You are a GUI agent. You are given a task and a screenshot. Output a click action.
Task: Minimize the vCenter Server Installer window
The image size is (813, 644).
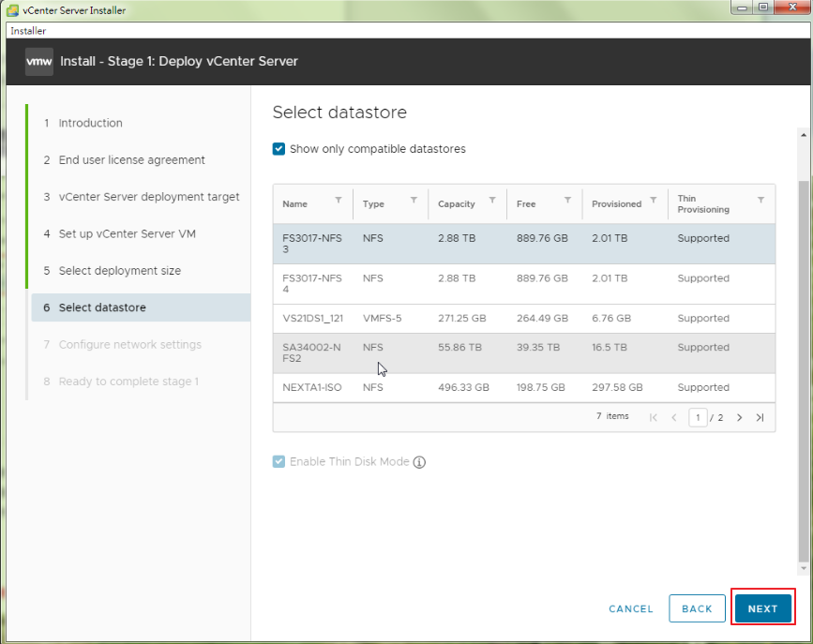point(743,7)
